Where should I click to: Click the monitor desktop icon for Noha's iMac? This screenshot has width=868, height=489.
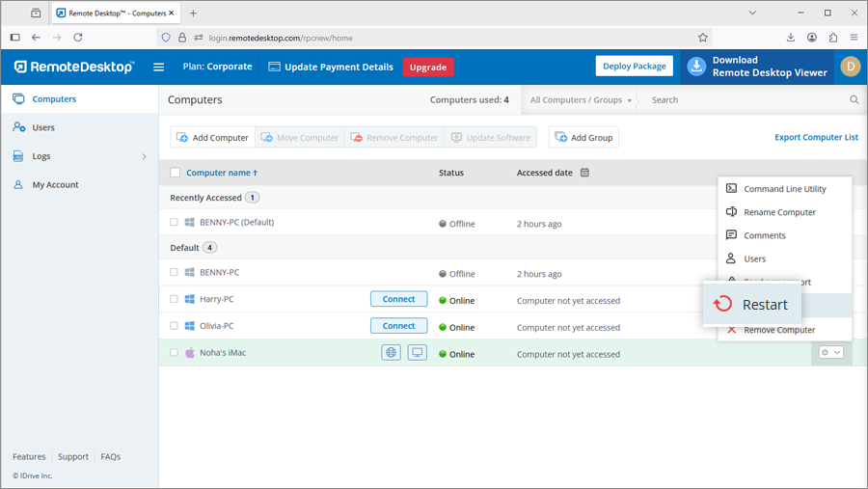417,353
